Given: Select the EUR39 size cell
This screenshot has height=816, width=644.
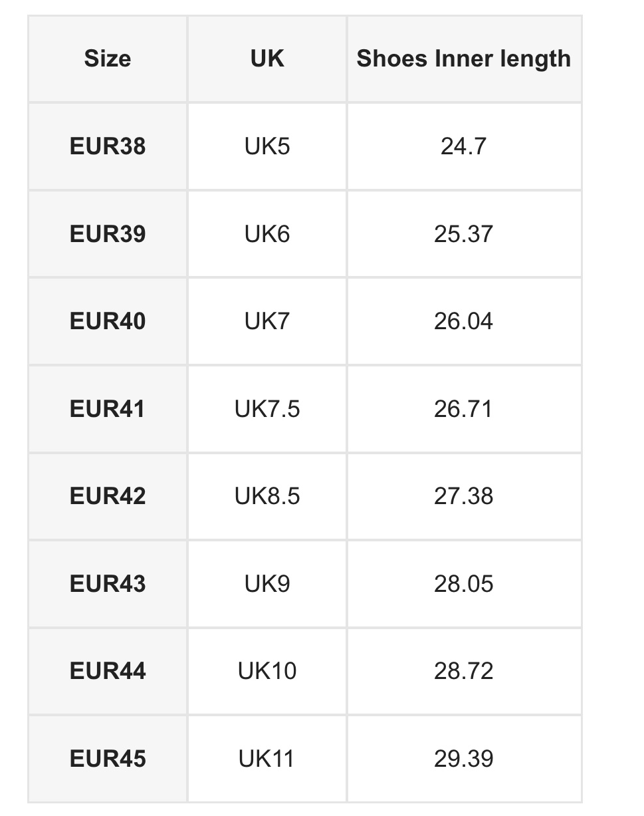Looking at the screenshot, I should pyautogui.click(x=108, y=234).
